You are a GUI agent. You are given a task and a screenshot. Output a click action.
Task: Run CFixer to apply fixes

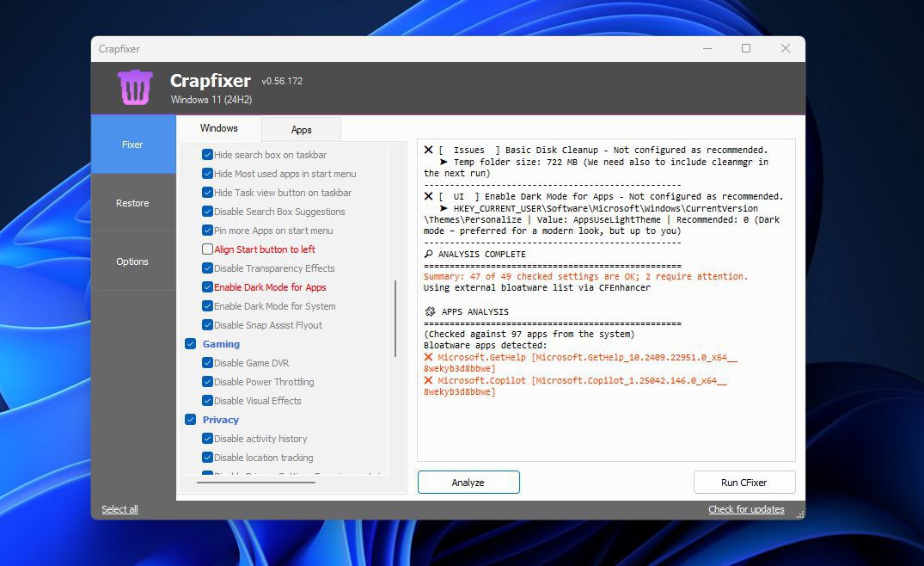click(x=743, y=482)
